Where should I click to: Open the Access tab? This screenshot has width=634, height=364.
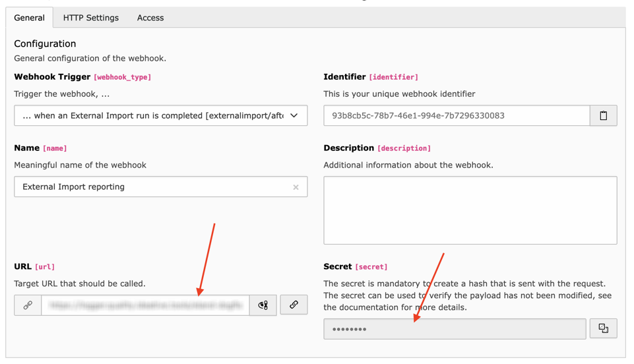(x=150, y=18)
